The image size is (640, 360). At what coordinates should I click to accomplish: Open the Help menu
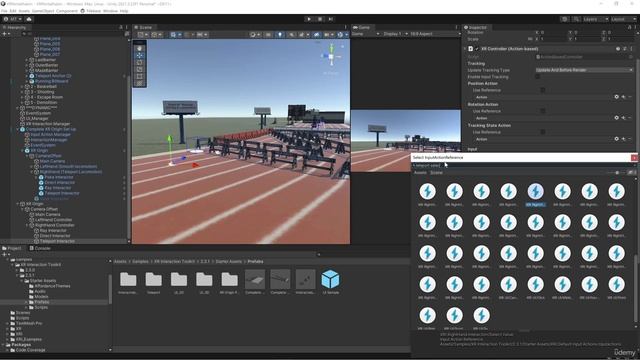[x=124, y=11]
